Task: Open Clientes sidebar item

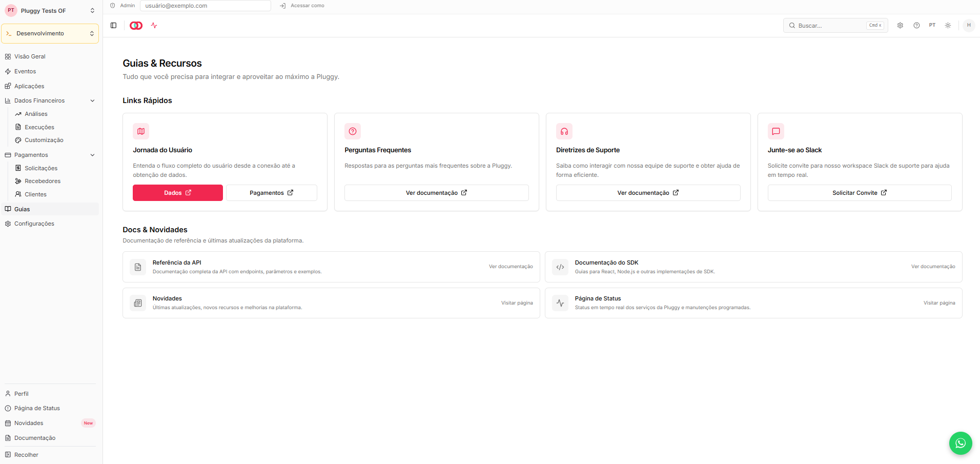Action: [55, 194]
